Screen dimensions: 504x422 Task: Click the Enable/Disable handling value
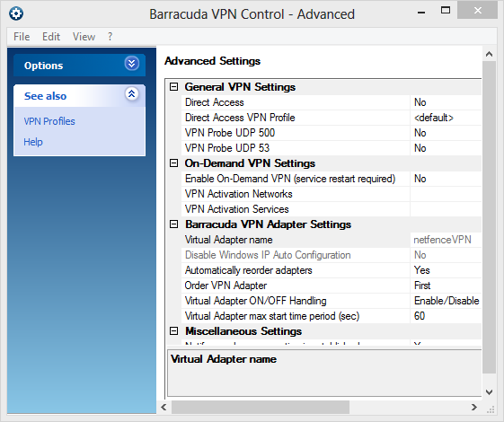(x=446, y=301)
